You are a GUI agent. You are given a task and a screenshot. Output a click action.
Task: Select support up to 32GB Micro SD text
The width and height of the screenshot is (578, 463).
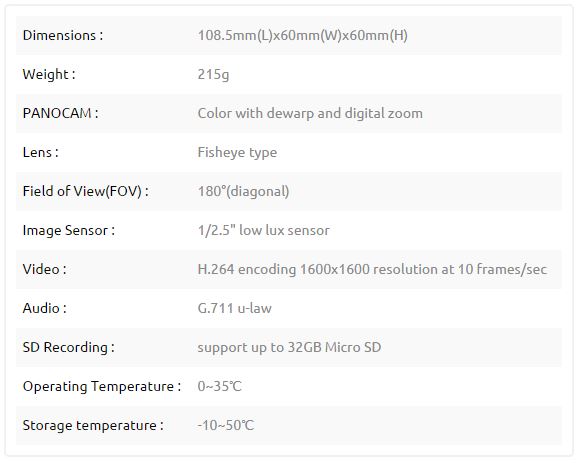point(289,348)
